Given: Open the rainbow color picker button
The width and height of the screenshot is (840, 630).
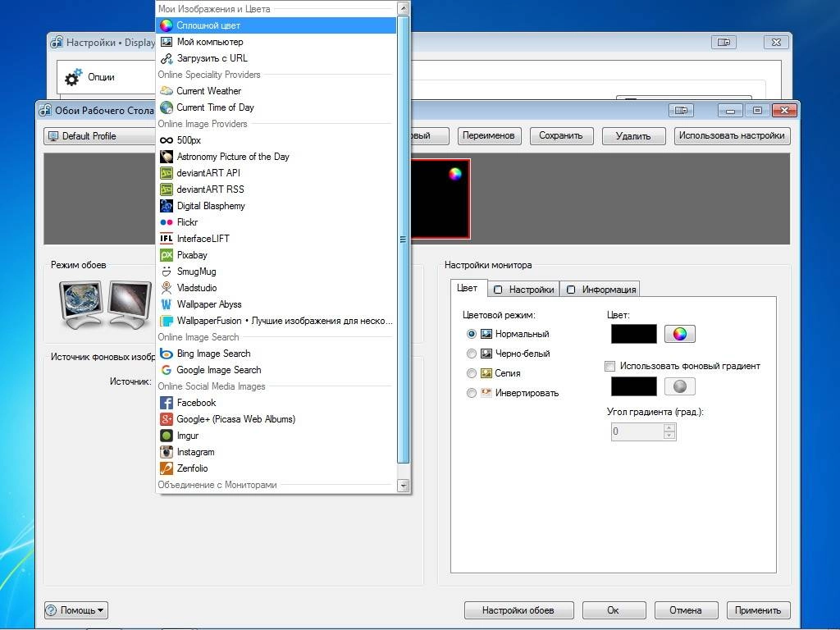Looking at the screenshot, I should tap(680, 334).
